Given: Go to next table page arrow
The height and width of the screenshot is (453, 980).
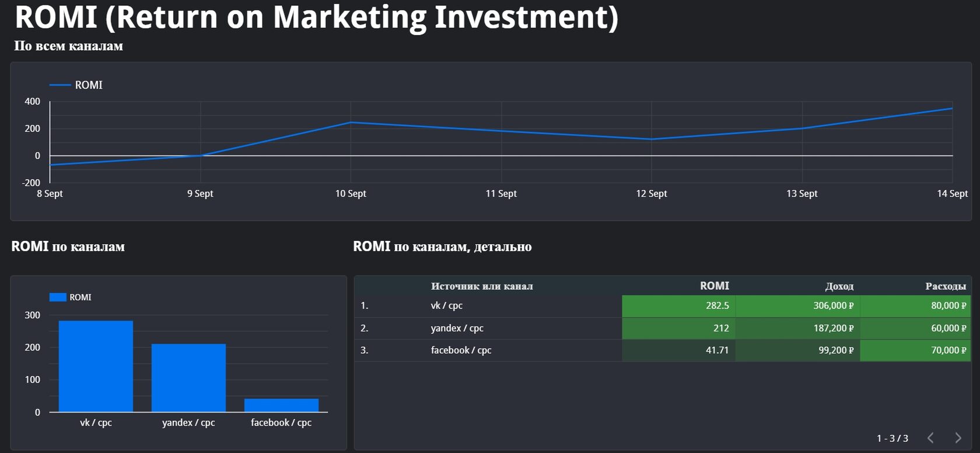Looking at the screenshot, I should point(958,438).
